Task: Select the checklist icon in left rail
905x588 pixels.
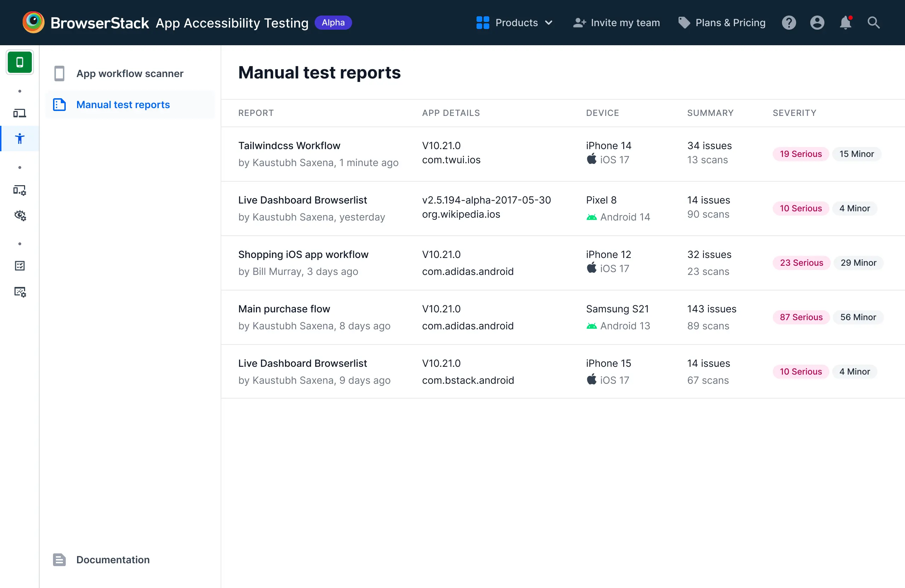Action: click(20, 266)
